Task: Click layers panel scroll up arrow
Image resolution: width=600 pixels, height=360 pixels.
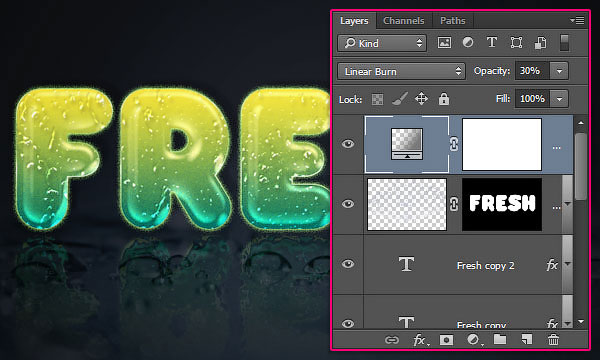Action: tap(581, 123)
